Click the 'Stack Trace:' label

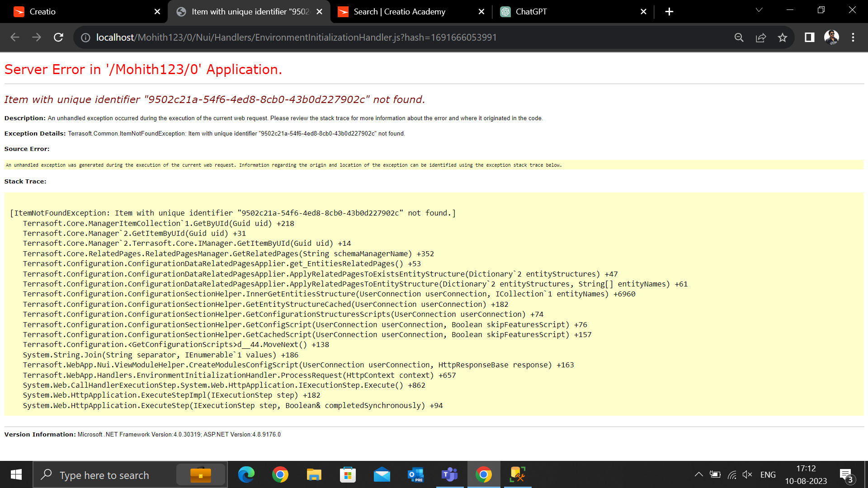[25, 182]
